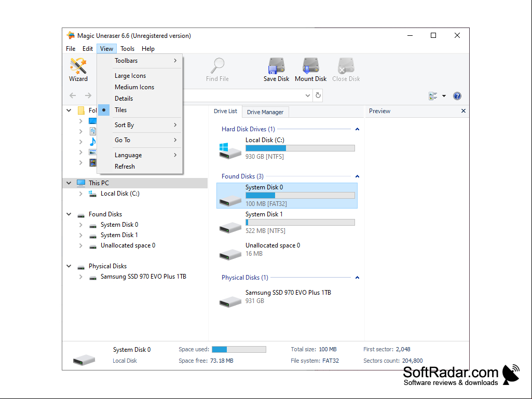Viewport: 532px width, 399px height.
Task: Refresh the address bar location
Action: point(318,95)
